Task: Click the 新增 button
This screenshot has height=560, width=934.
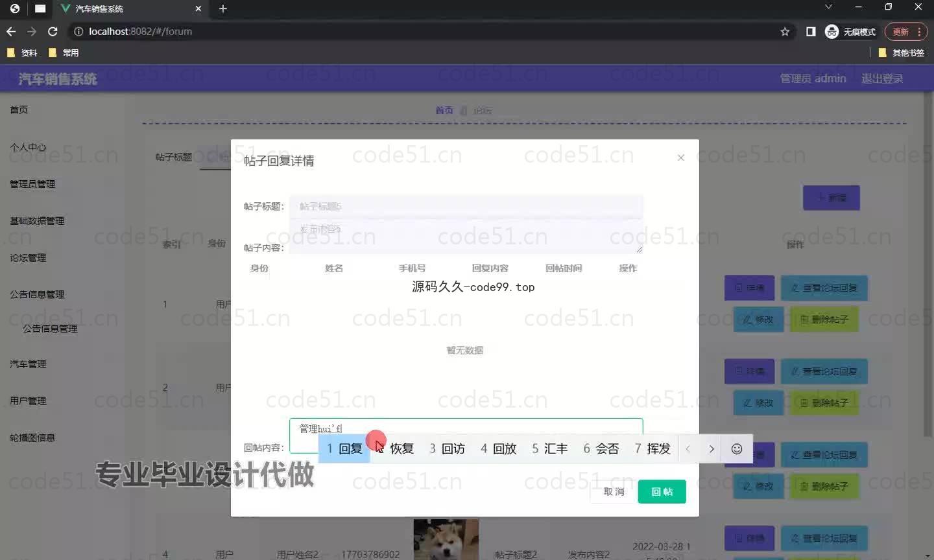Action: tap(832, 198)
